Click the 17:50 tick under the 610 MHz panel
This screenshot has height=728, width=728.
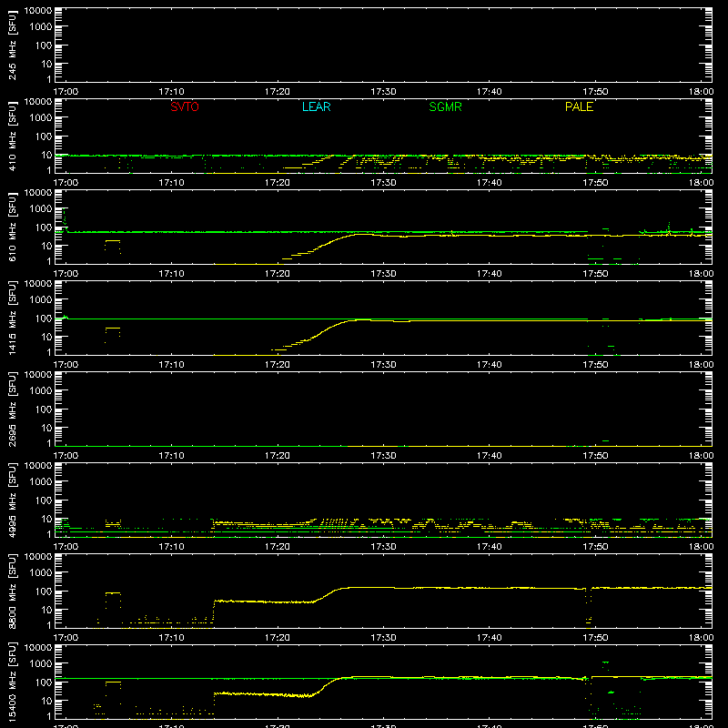[595, 274]
